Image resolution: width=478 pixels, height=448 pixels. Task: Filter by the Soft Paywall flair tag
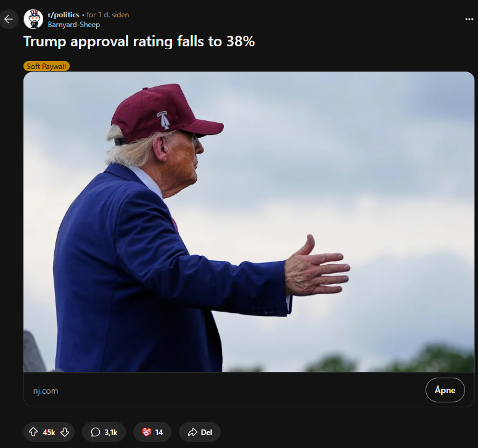pyautogui.click(x=46, y=66)
